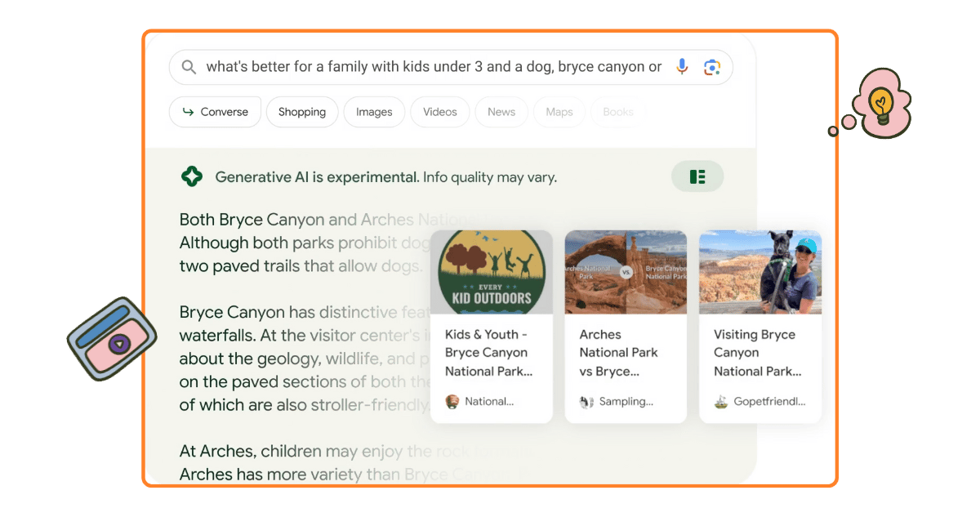Click the Every Kid Outdoors thumbnail
The image size is (980, 517).
coord(492,272)
